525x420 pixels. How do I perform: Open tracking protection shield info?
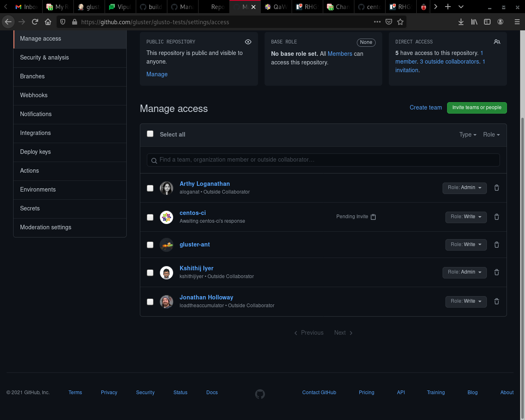63,22
